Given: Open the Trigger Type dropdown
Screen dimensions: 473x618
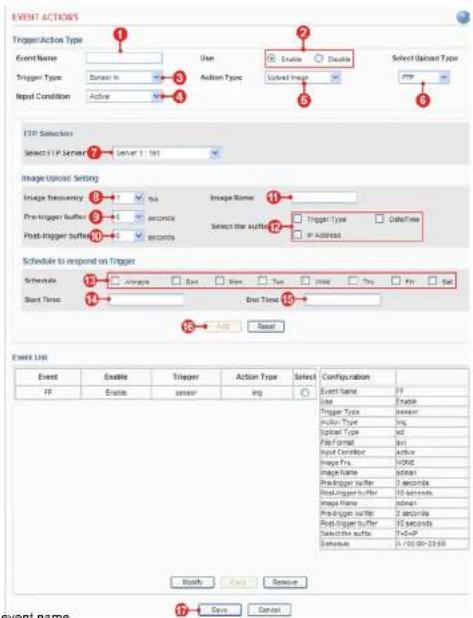Looking at the screenshot, I should tap(123, 77).
